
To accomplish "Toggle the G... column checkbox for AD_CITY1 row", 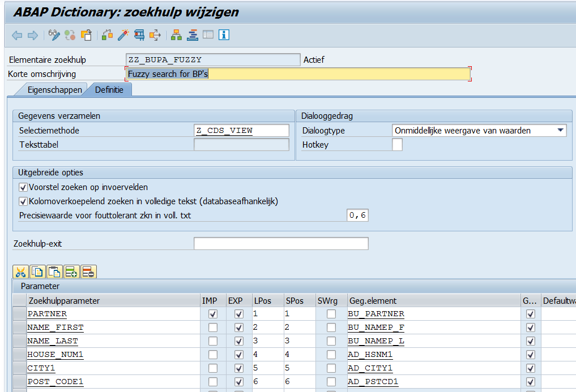I will (x=531, y=368).
